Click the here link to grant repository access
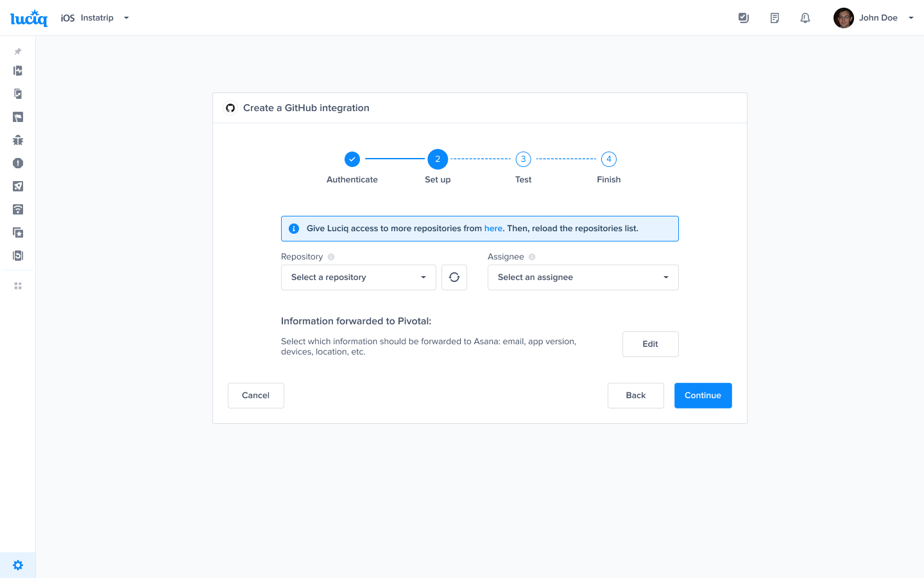The width and height of the screenshot is (924, 578). point(493,228)
